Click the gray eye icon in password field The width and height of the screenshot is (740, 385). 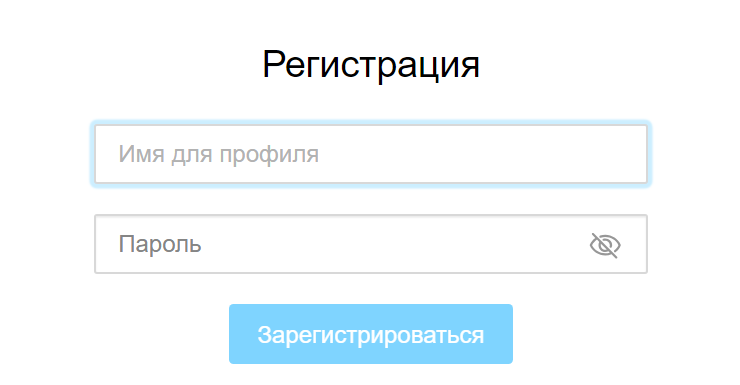[x=605, y=245]
